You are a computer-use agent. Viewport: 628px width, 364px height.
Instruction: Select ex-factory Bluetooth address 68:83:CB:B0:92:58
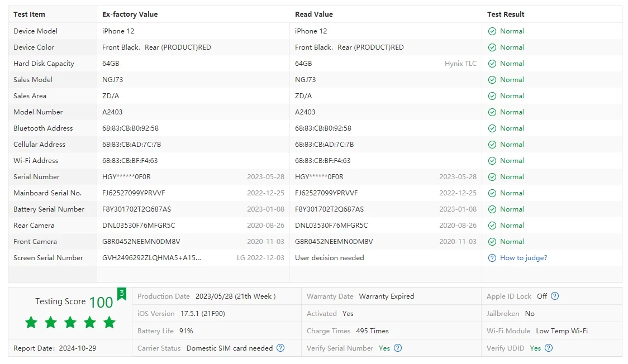click(x=130, y=128)
